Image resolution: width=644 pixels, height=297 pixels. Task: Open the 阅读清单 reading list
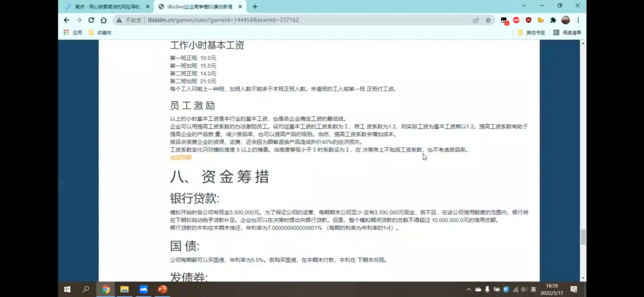(567, 33)
